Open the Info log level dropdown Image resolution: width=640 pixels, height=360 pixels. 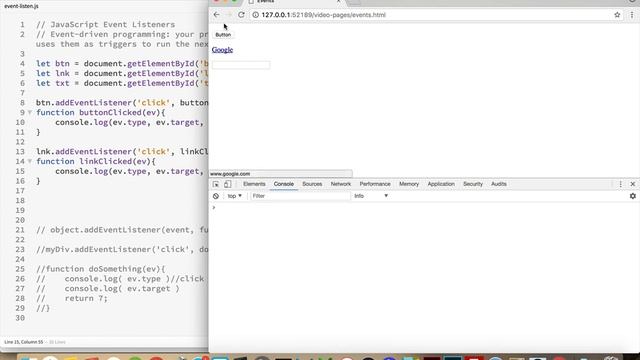[x=371, y=196]
